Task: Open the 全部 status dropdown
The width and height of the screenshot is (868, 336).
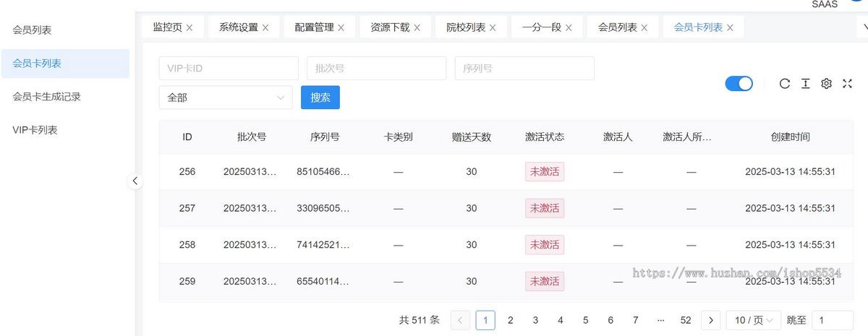Action: pyautogui.click(x=226, y=98)
